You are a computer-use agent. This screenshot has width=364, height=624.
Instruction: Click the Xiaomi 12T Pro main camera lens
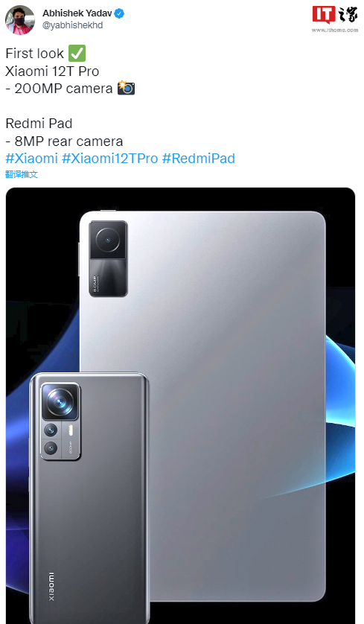60,401
